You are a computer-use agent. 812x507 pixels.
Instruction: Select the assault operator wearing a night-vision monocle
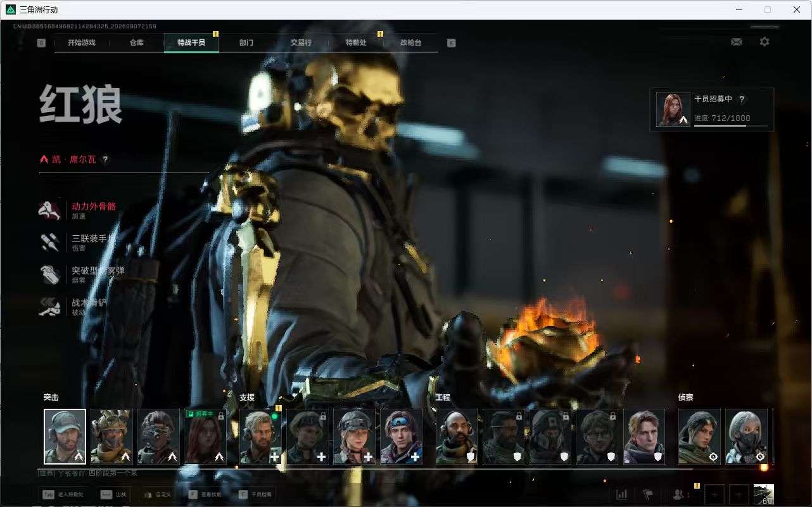pos(158,437)
